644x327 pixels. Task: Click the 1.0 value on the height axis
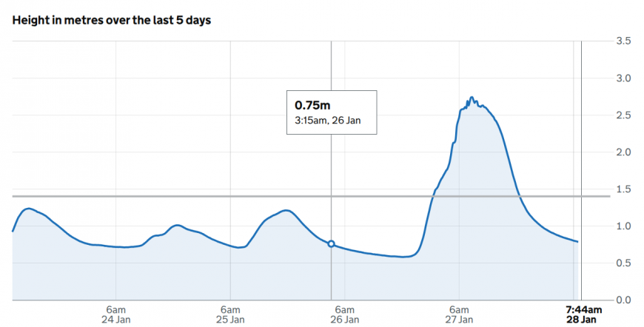(x=623, y=226)
